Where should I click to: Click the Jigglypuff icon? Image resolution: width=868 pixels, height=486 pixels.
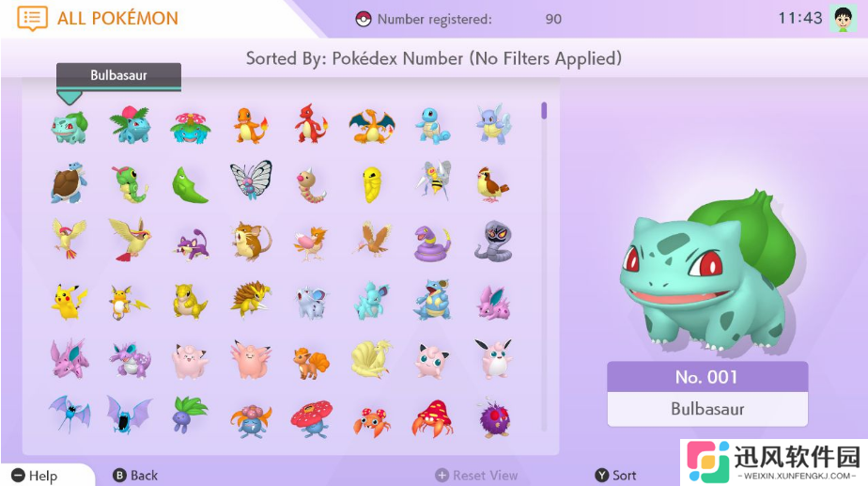[432, 360]
